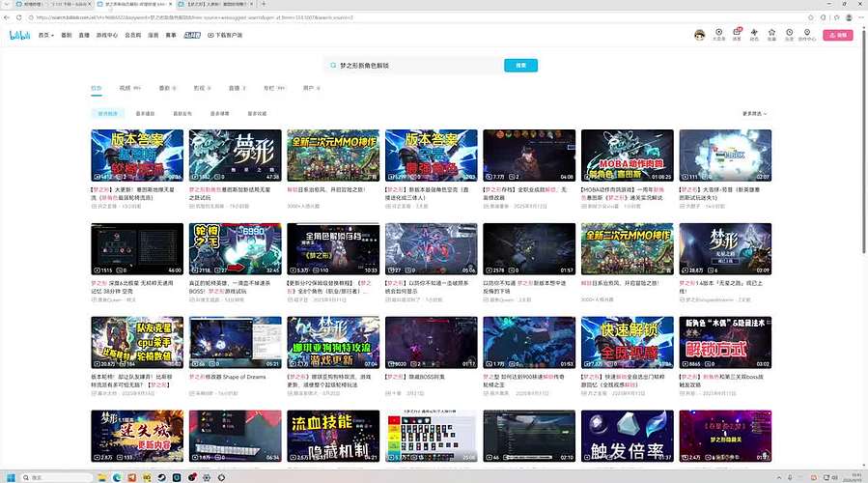
Task: Open Microsoft Edge from taskbar
Action: (x=117, y=477)
